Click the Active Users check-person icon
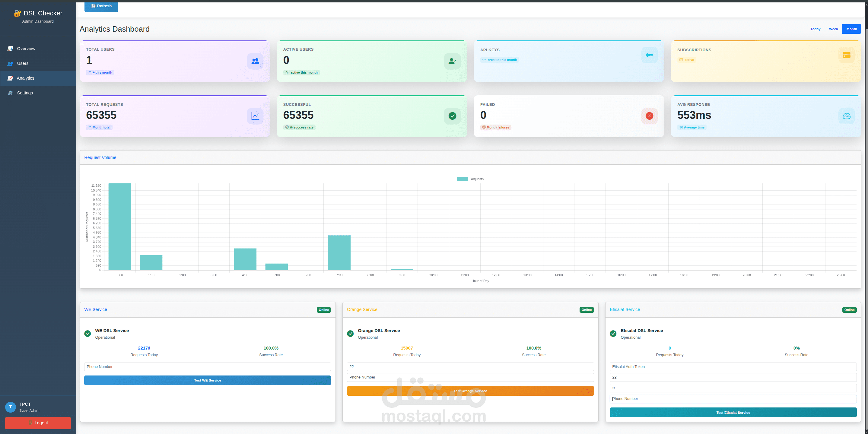 [x=452, y=61]
